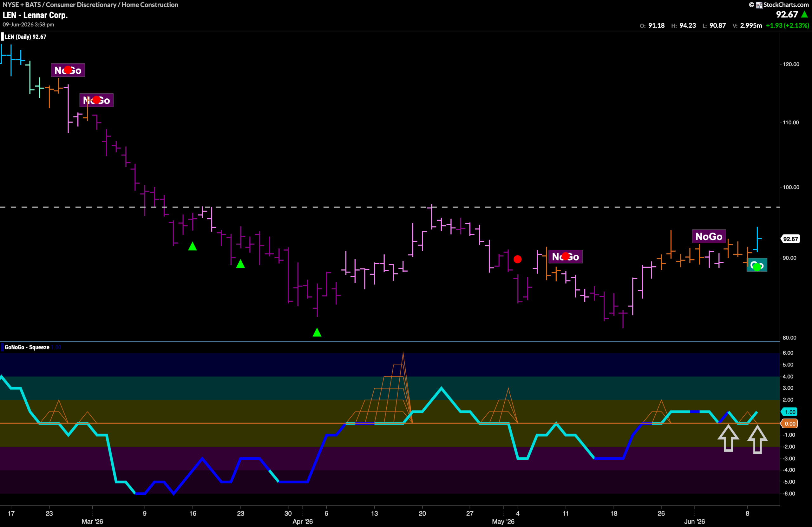Click the orange 0.00 zero-line value tag
The width and height of the screenshot is (812, 527).
point(790,424)
